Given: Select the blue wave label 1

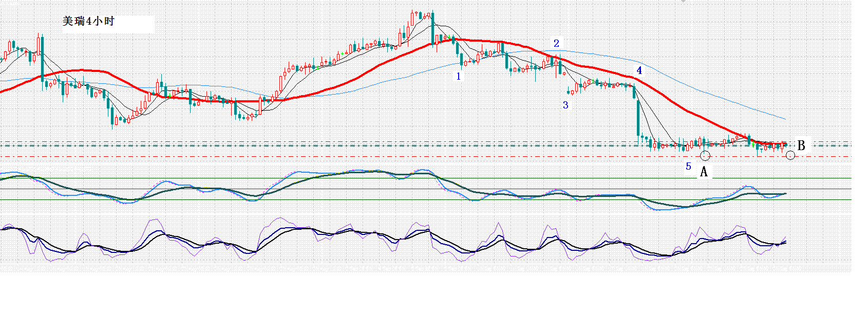Looking at the screenshot, I should coord(459,76).
